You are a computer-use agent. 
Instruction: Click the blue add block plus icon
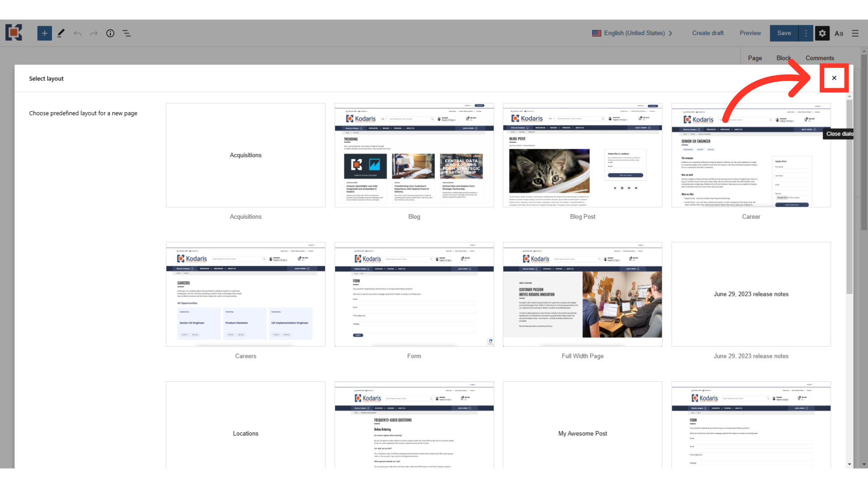tap(44, 33)
